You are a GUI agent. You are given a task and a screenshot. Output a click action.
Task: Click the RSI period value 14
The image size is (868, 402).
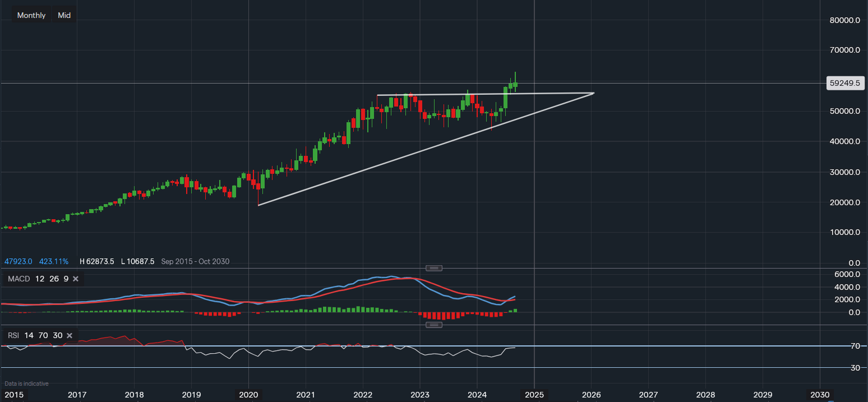29,335
